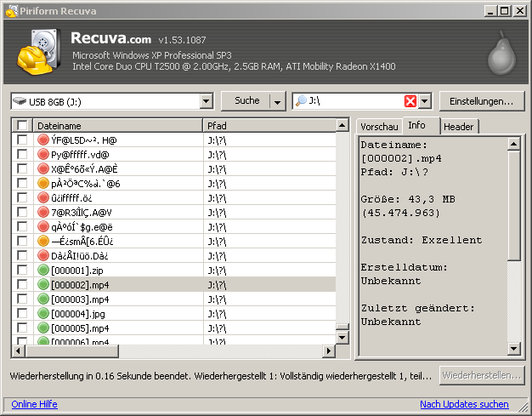
Task: Click the Recuva icon in the title bar
Action: (11, 11)
